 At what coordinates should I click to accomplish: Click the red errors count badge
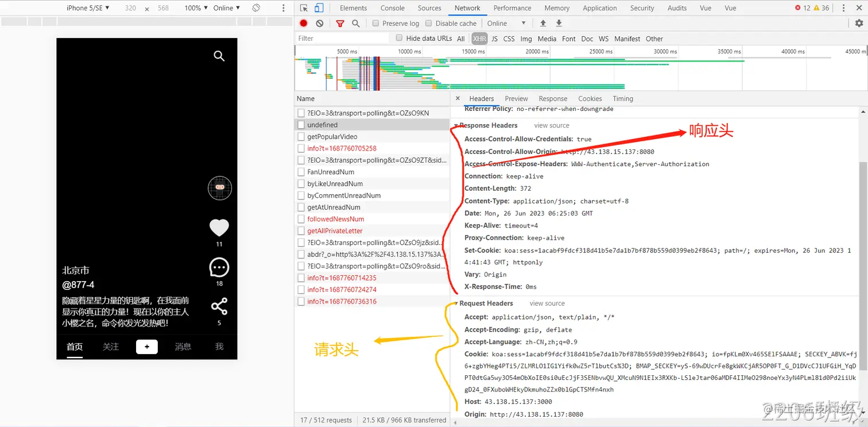803,8
